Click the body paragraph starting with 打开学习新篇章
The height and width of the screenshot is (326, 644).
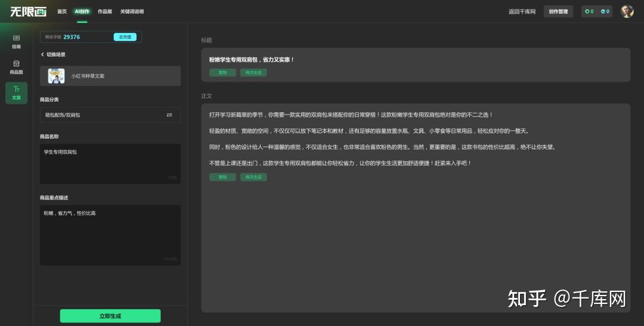[x=351, y=115]
